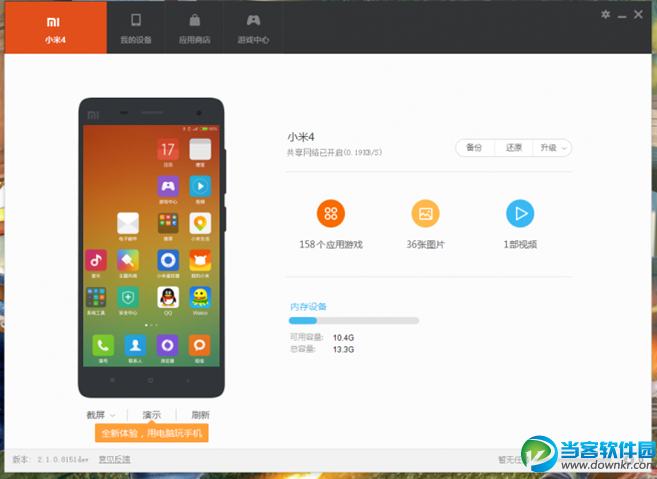
Task: Tap the Weico app on phone
Action: [x=200, y=298]
